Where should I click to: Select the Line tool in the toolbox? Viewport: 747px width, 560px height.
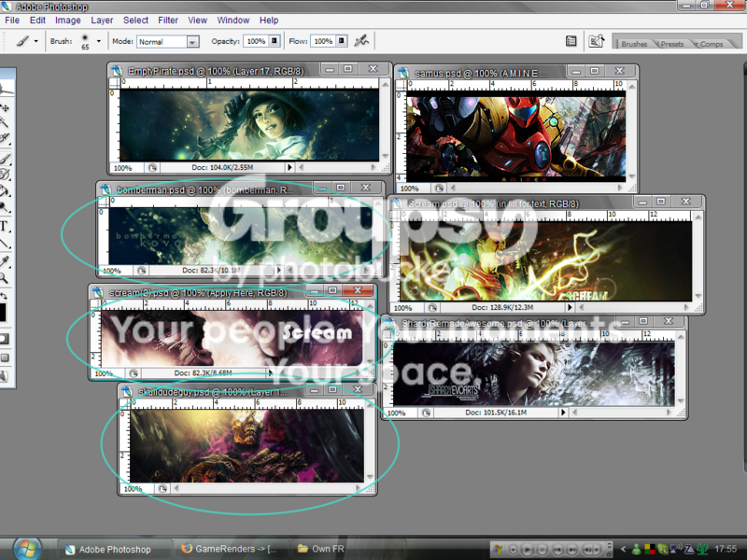pyautogui.click(x=5, y=244)
